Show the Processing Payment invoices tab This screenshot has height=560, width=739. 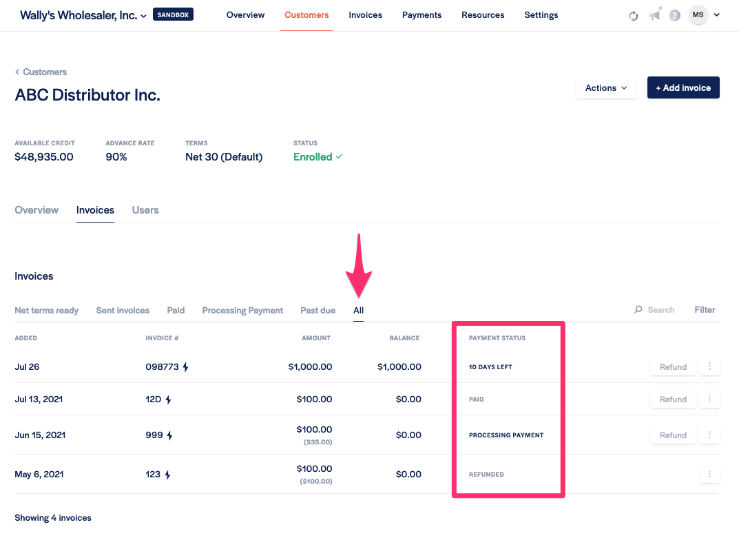[242, 311]
